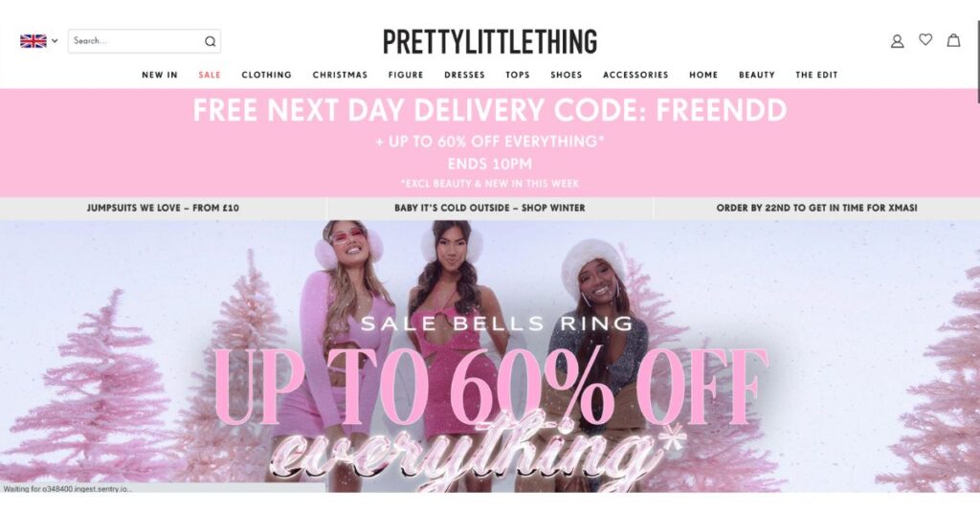The image size is (980, 513).
Task: Click the search magnifier icon
Action: (210, 41)
